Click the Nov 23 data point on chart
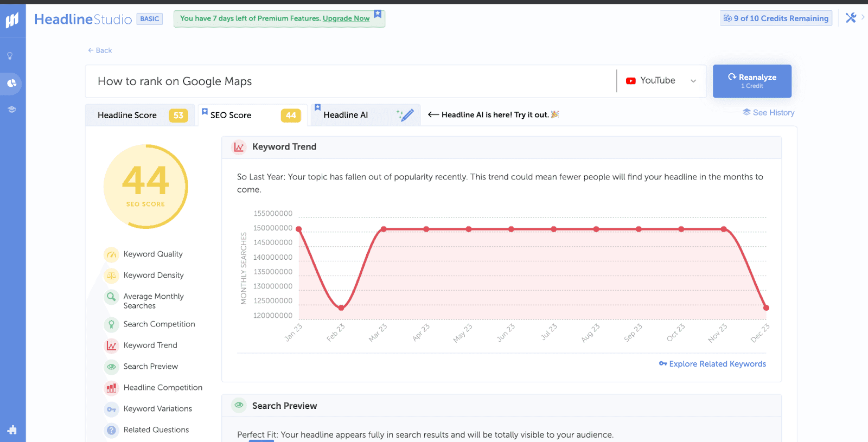868x442 pixels. [x=724, y=229]
